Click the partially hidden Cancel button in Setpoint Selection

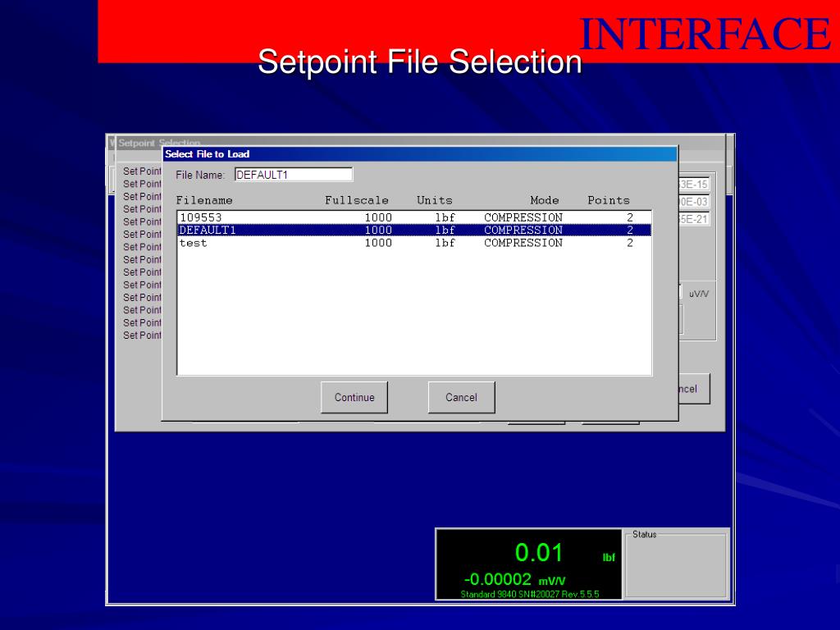pyautogui.click(x=694, y=389)
